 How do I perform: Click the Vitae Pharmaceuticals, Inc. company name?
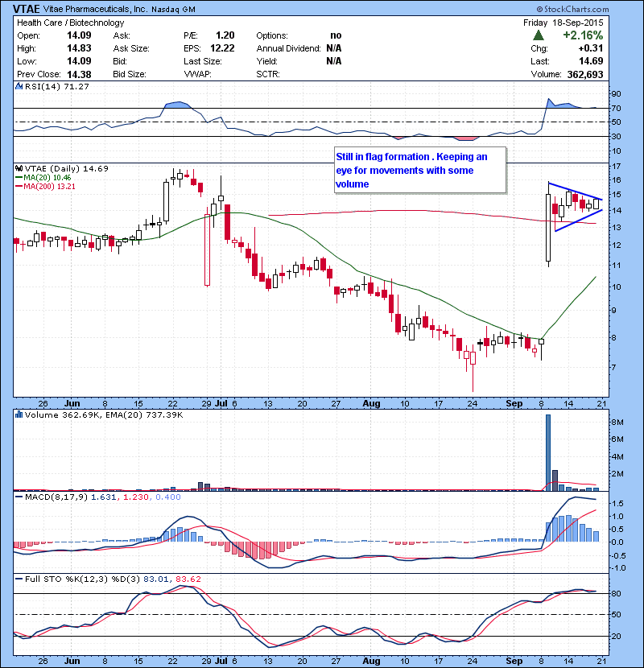pyautogui.click(x=96, y=9)
